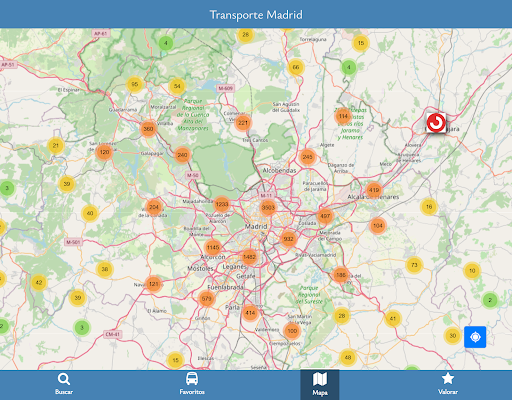
Task: Expand the 932 orange cluster
Action: pyautogui.click(x=288, y=239)
